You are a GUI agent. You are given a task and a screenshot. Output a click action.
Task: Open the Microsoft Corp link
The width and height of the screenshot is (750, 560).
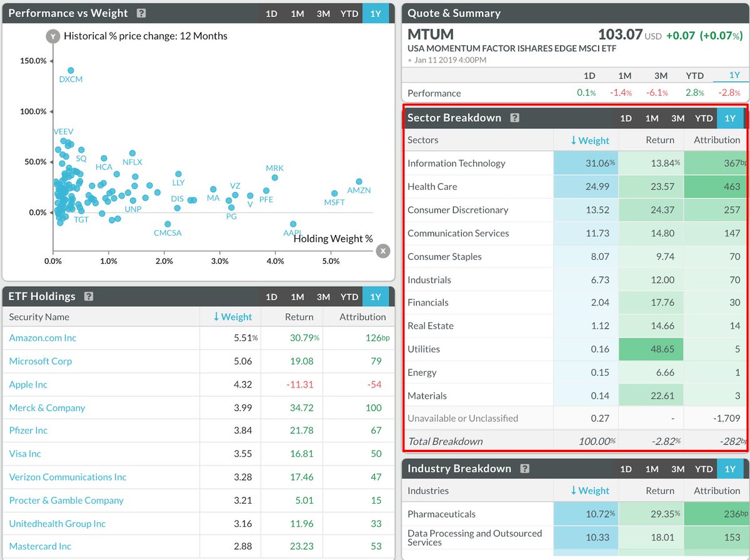[41, 361]
